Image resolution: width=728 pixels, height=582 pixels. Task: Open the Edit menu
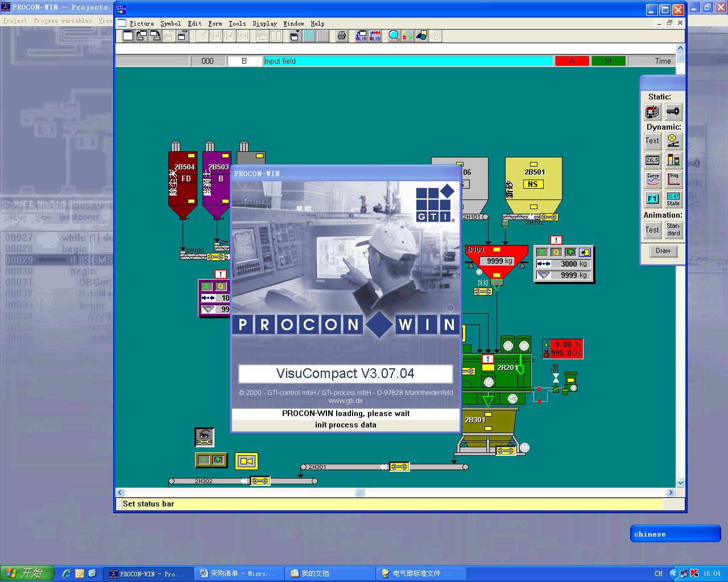tap(195, 23)
